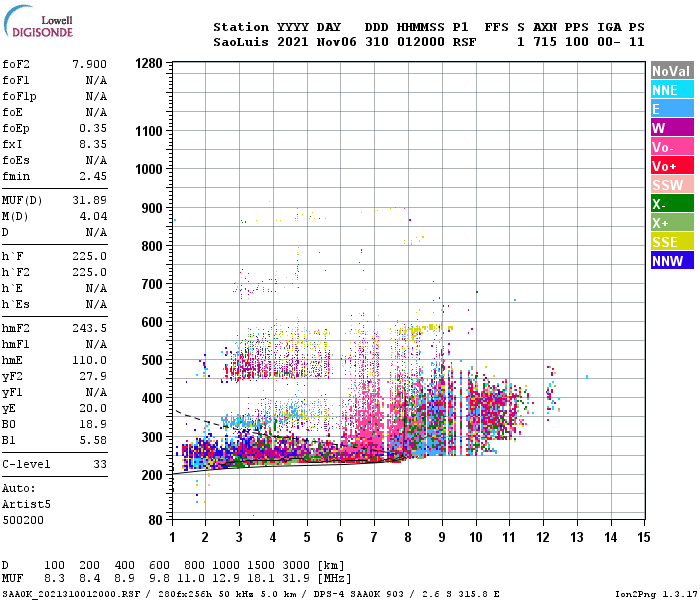The height and width of the screenshot is (600, 700).
Task: Click the yE value 20.0
Action: [93, 408]
